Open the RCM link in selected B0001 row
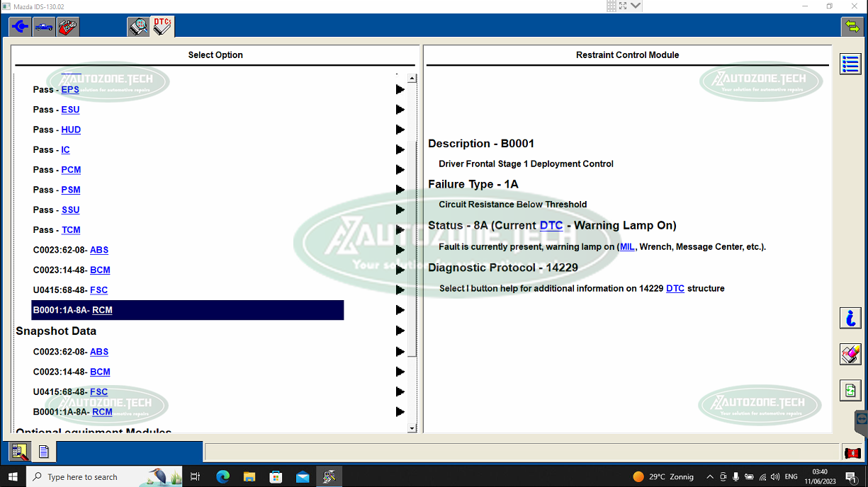 102,310
